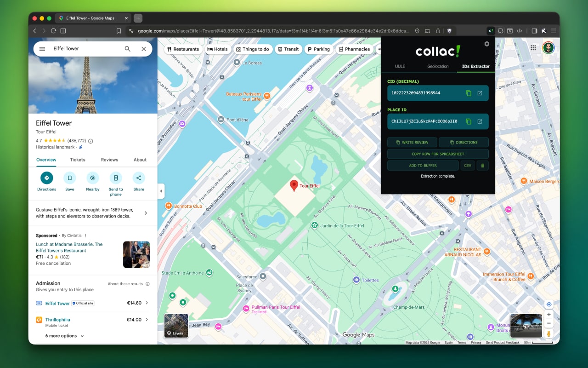This screenshot has width=588, height=368.
Task: Click the rating info icon
Action: [x=90, y=141]
